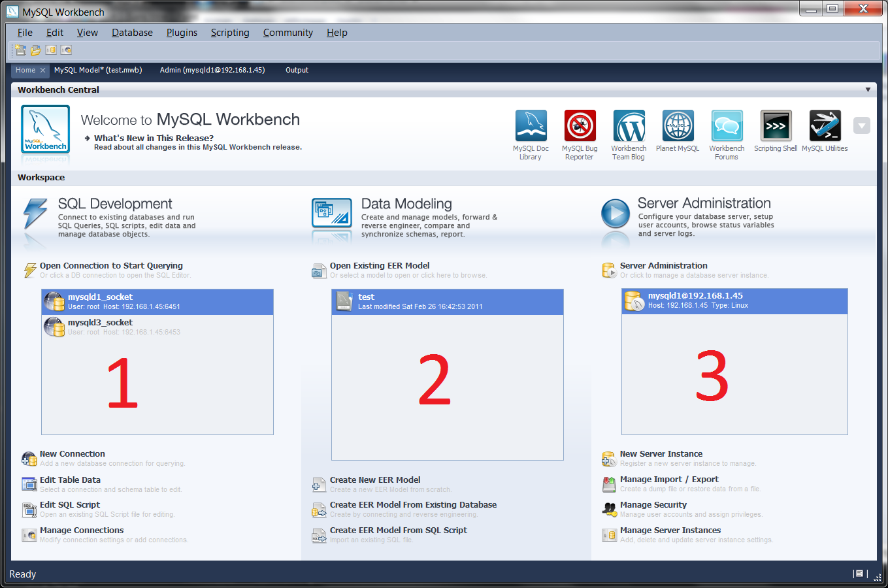The height and width of the screenshot is (588, 888).
Task: Click the new model toolbar icon
Action: tap(21, 50)
